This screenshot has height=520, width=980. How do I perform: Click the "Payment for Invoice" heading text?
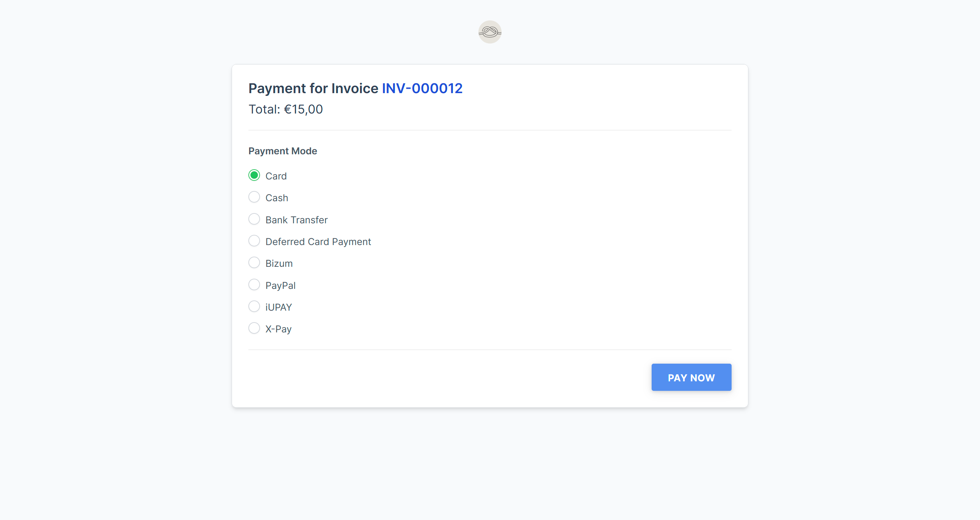pyautogui.click(x=313, y=88)
